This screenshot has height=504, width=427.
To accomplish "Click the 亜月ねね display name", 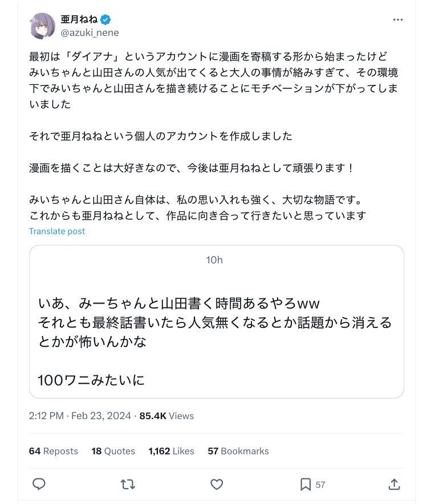I will 79,19.
